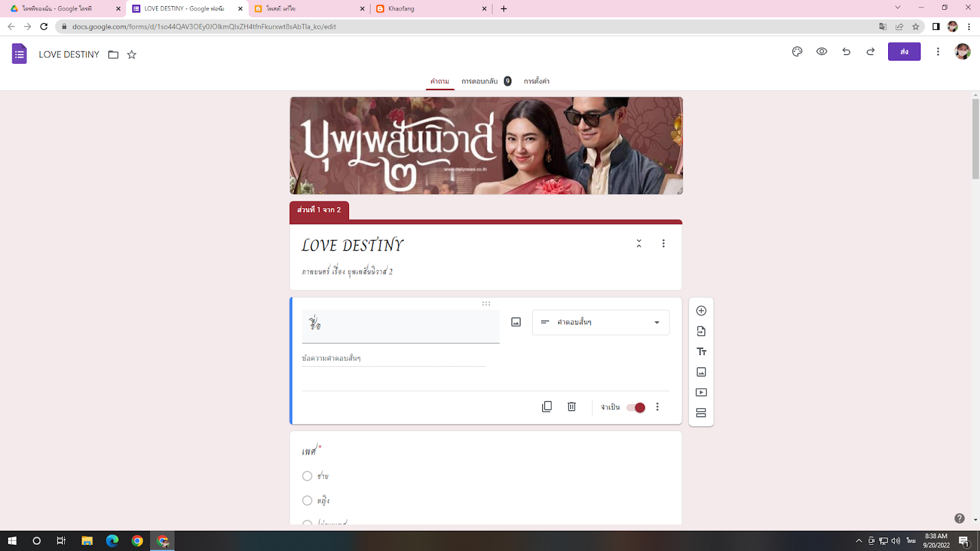Import questions from the sidebar
The width and height of the screenshot is (980, 551).
click(701, 331)
